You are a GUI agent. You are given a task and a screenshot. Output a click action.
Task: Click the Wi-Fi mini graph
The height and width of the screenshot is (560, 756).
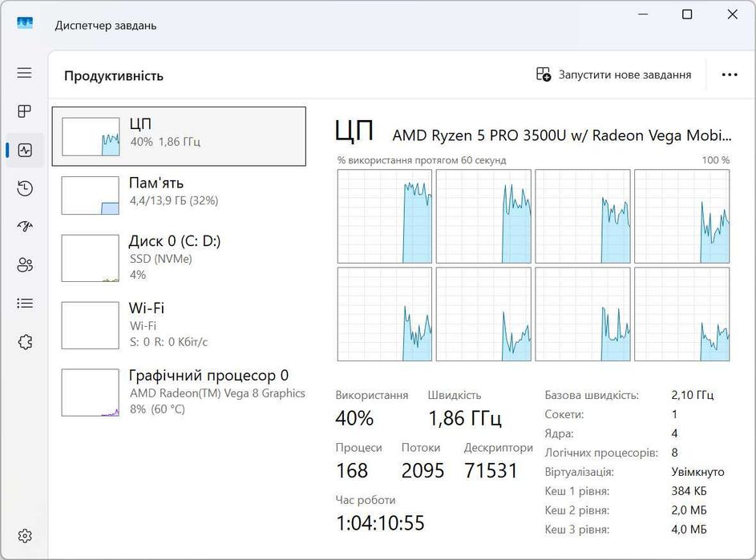click(90, 325)
